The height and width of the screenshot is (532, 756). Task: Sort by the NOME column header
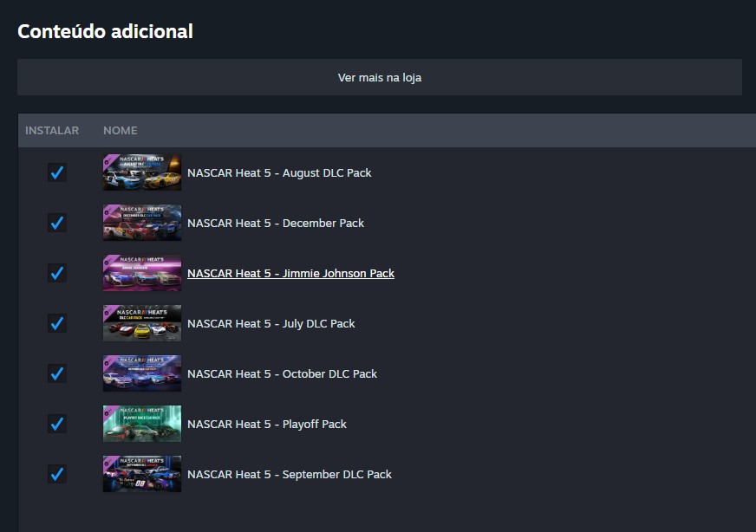click(x=120, y=131)
